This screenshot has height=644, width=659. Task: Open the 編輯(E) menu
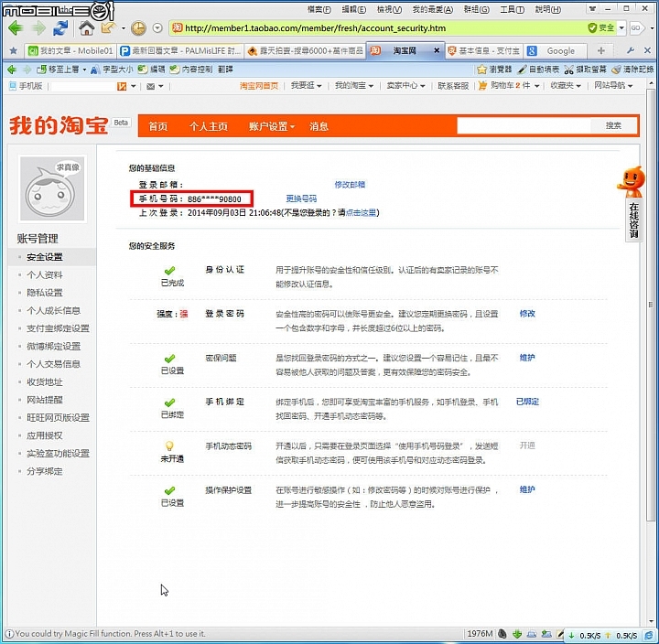[354, 9]
